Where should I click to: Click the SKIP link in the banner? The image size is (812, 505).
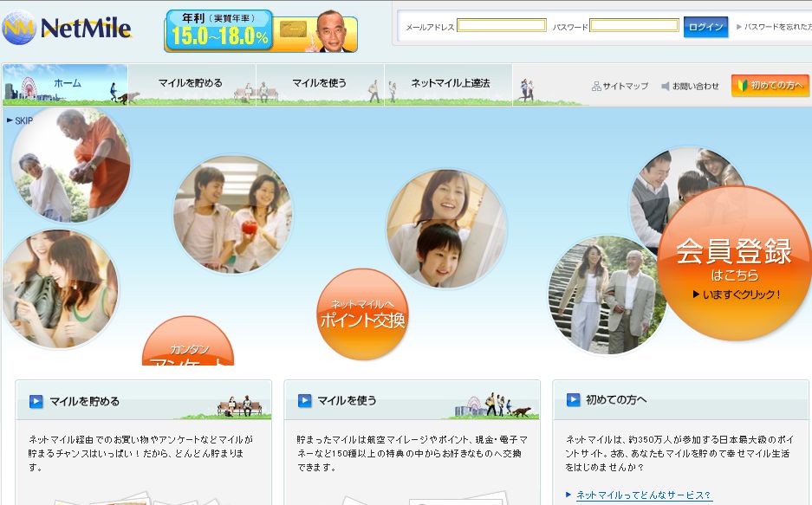pyautogui.click(x=20, y=120)
